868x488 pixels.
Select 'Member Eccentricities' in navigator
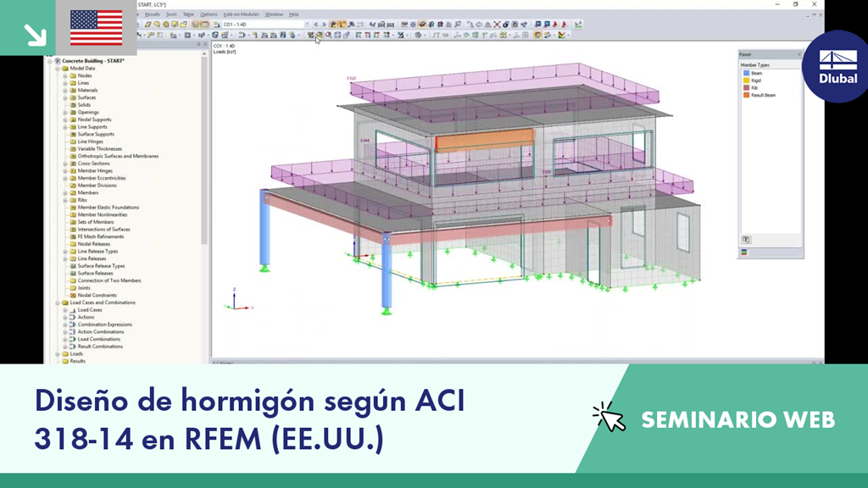[102, 178]
